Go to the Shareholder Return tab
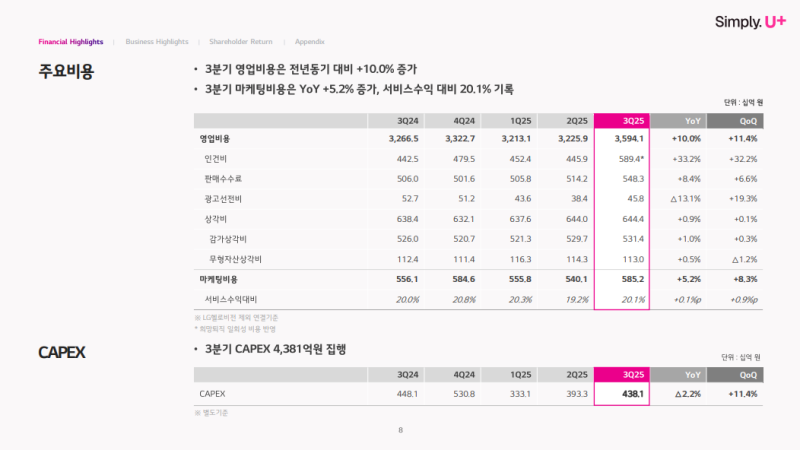 (240, 42)
